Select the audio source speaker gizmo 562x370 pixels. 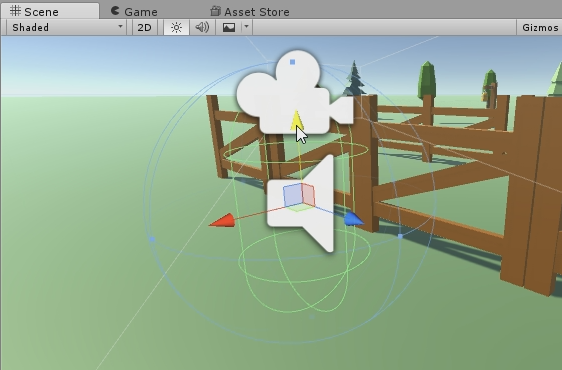(x=301, y=204)
